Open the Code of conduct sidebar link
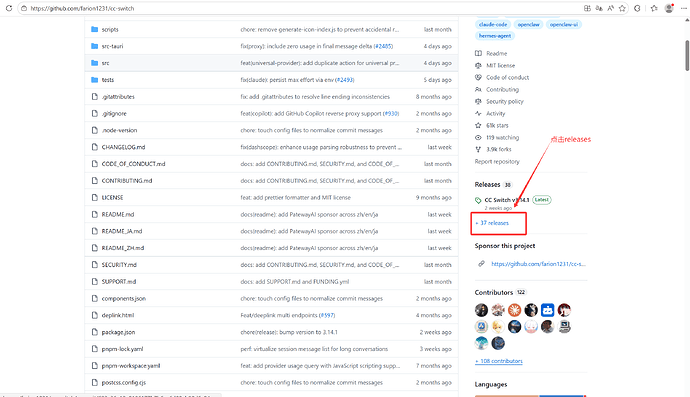Viewport: 690px width, 397px height. point(507,77)
